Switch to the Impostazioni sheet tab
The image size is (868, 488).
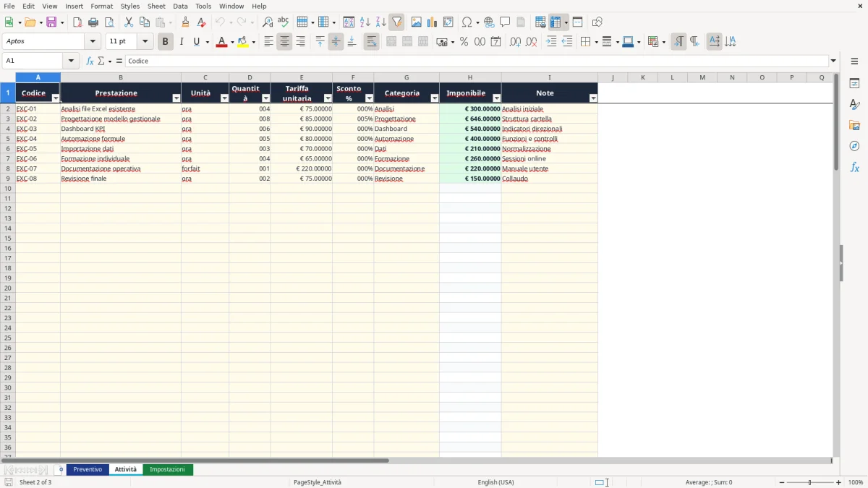point(167,470)
